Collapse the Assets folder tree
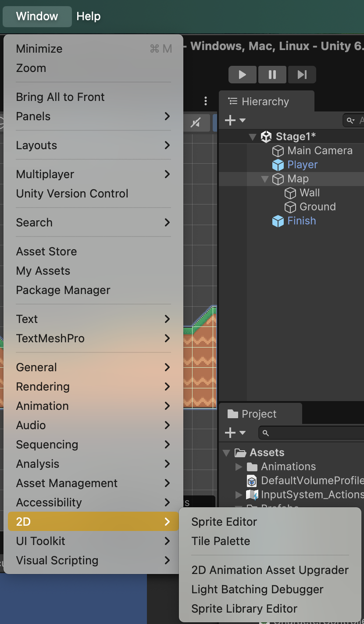The width and height of the screenshot is (364, 624). tap(226, 453)
